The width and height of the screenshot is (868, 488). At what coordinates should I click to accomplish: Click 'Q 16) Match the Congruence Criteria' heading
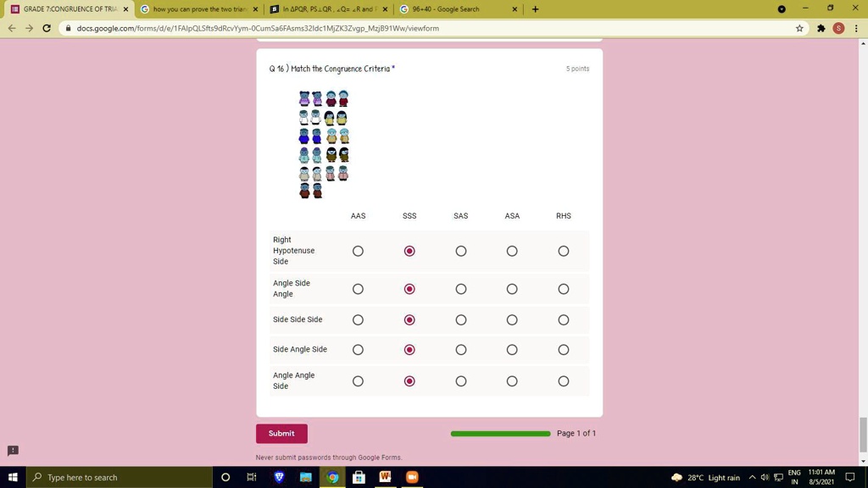(330, 69)
